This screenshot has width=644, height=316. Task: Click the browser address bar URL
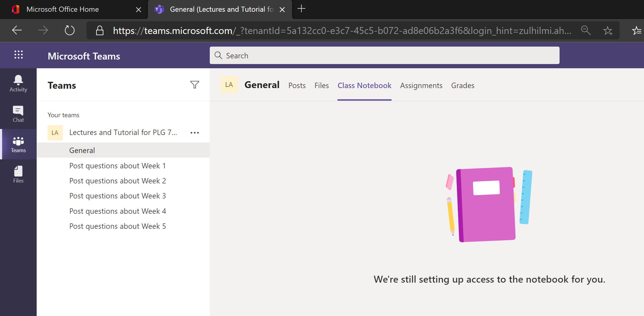coord(342,30)
